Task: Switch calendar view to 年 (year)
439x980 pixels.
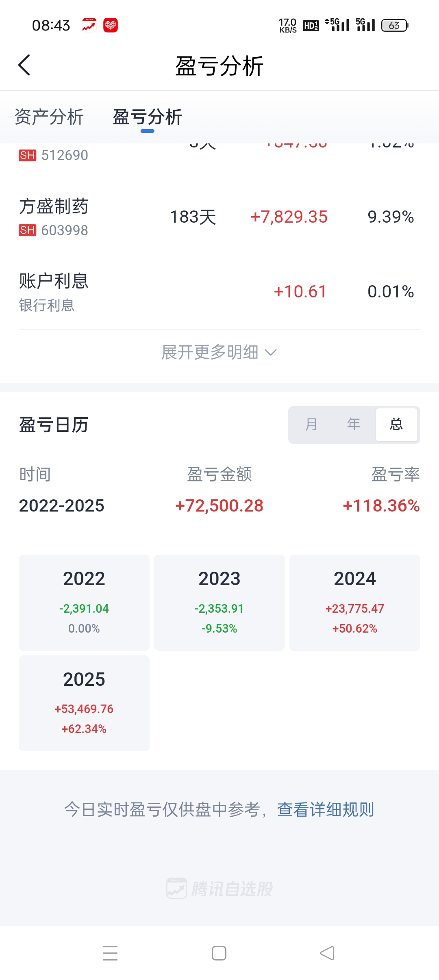Action: coord(354,425)
